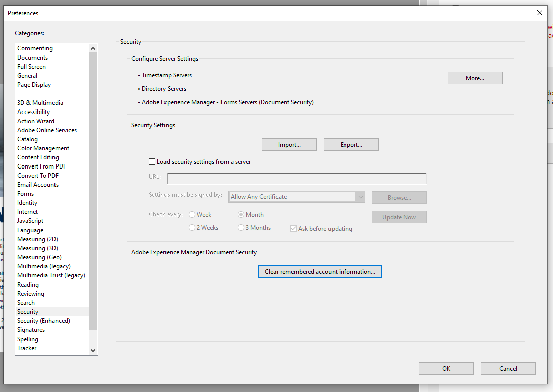Select the Security (Enhanced) category

[43, 320]
